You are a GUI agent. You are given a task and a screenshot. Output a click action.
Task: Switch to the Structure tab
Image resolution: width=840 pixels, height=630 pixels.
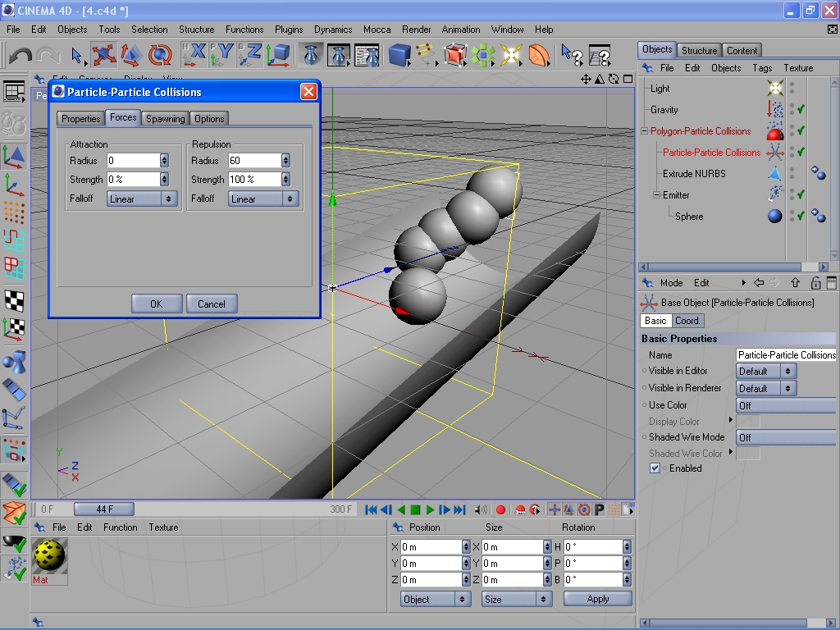click(x=699, y=50)
